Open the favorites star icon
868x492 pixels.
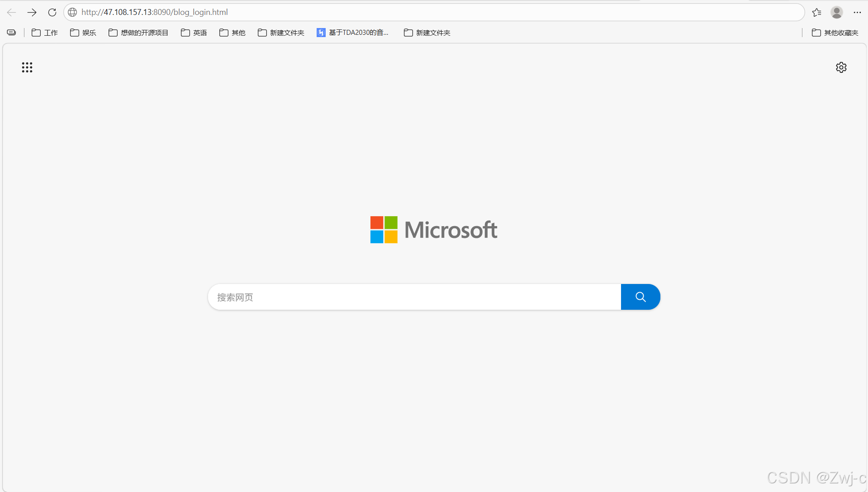click(x=817, y=12)
